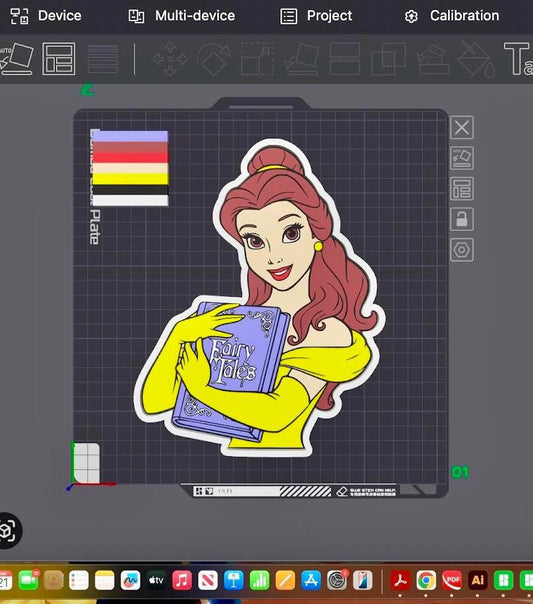Launch Apple TV from the Dock
The width and height of the screenshot is (533, 604).
pos(156,580)
